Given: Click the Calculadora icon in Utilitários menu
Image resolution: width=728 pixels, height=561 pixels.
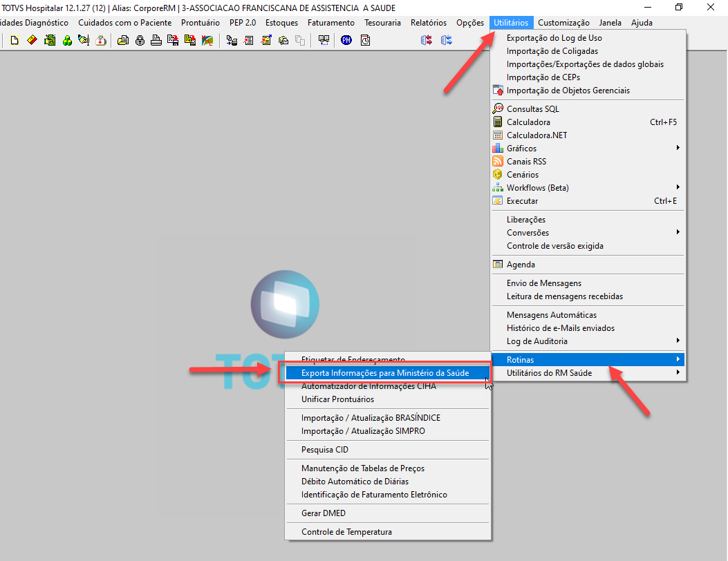Looking at the screenshot, I should coord(498,122).
